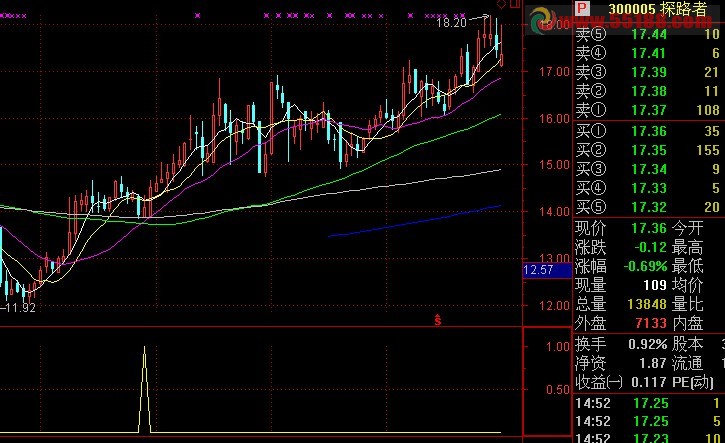This screenshot has height=443, width=725.
Task: Click the PE(动) label
Action: point(693,382)
